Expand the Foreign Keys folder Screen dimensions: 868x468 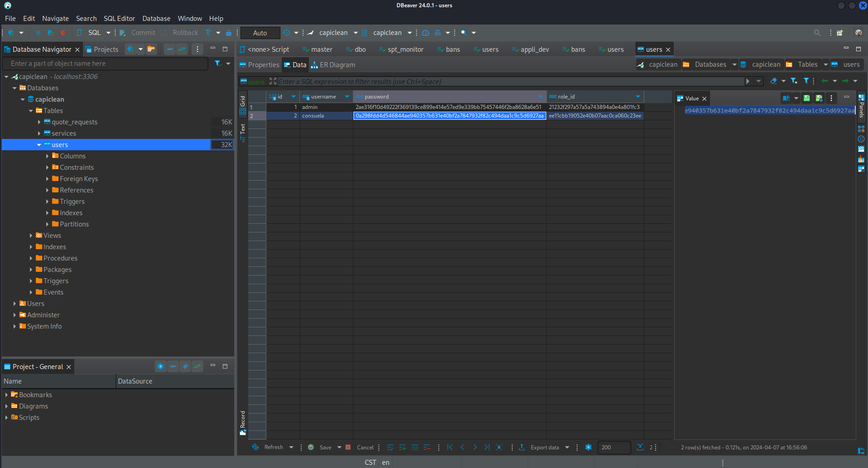pos(47,179)
